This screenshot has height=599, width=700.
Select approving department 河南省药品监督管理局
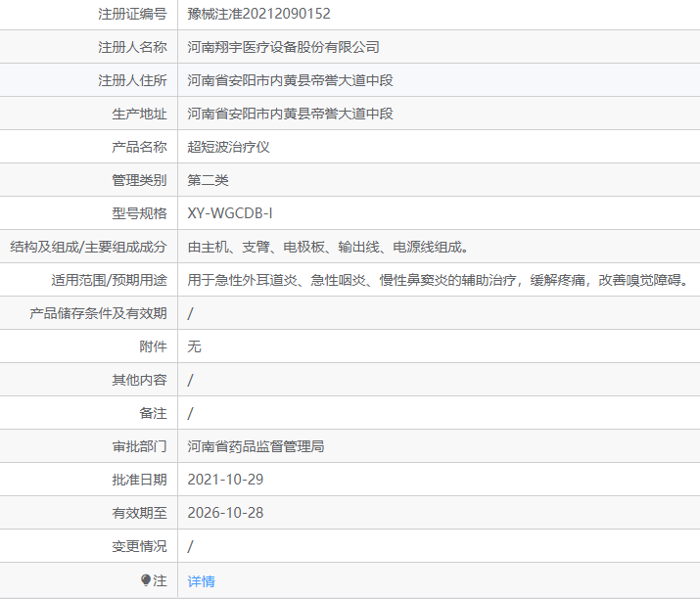(256, 446)
